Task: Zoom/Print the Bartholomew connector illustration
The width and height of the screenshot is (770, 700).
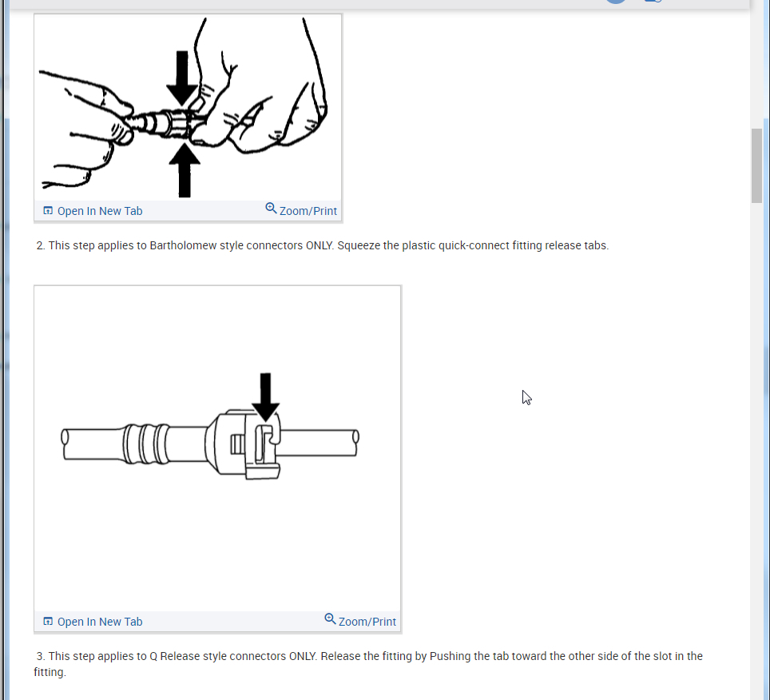Action: pos(301,210)
